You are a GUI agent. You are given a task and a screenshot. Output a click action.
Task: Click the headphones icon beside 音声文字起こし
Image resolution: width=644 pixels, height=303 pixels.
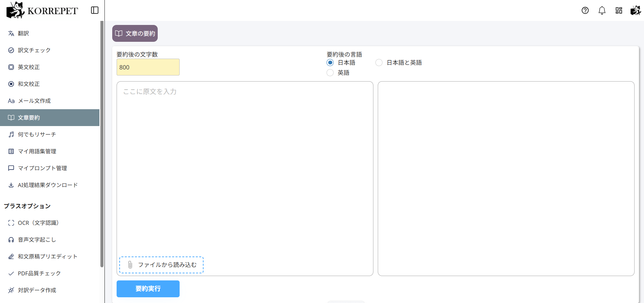pyautogui.click(x=11, y=240)
